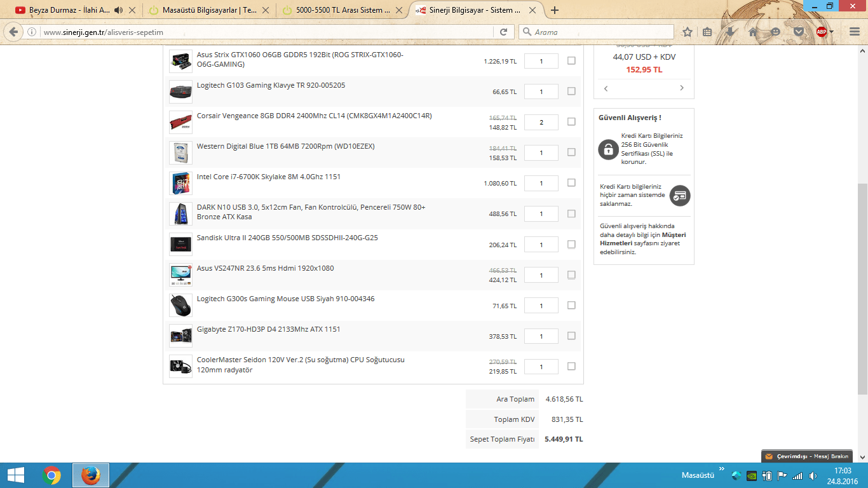Viewport: 868px width, 488px height.
Task: Show previous product with left carousel chevron
Action: (x=606, y=88)
